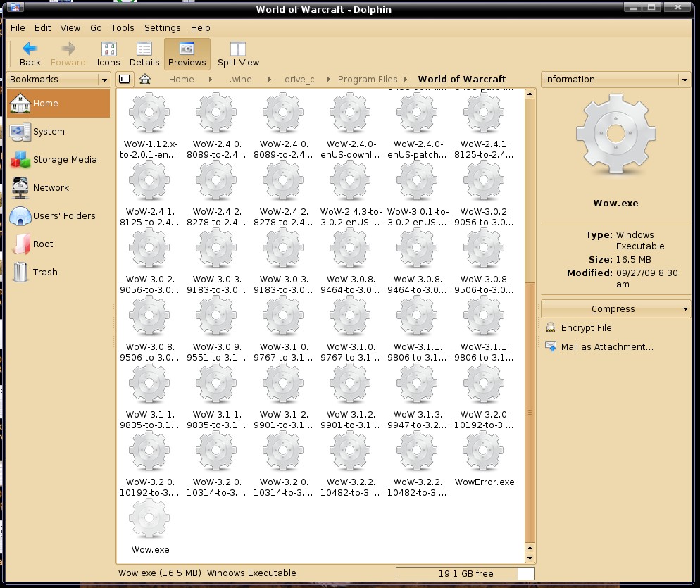700x588 pixels.
Task: Click the scrollbar down arrow button
Action: [x=530, y=558]
